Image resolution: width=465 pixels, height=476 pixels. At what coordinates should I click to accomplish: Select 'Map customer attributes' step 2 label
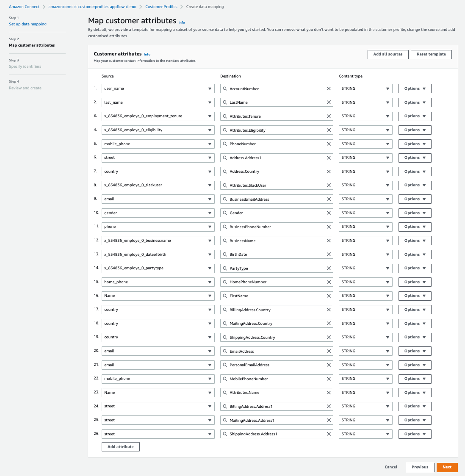(x=32, y=45)
